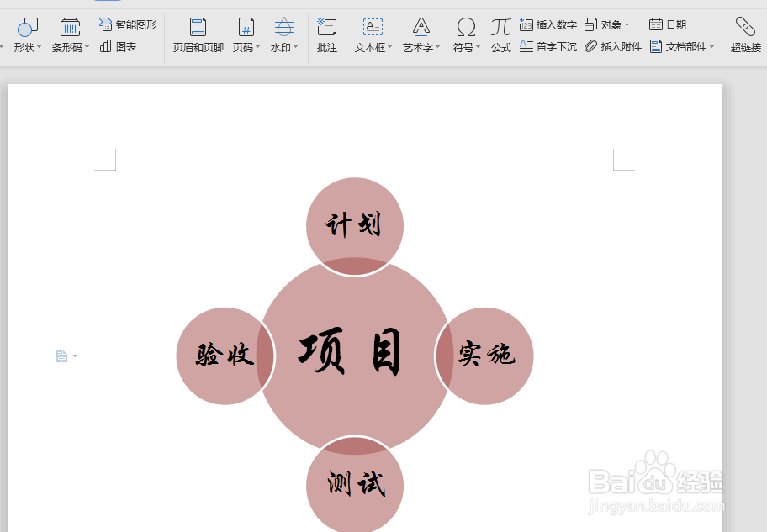Open 页眉和页脚 header and footer
Screen dimensions: 767x532
[x=198, y=34]
